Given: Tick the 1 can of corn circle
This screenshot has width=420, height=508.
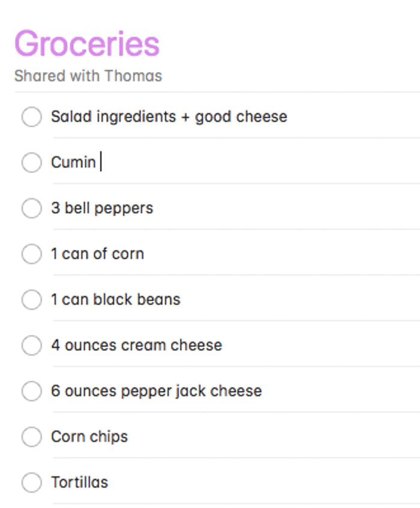Looking at the screenshot, I should 31,254.
